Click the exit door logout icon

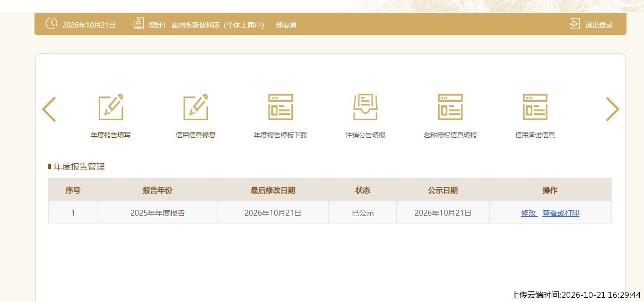575,24
